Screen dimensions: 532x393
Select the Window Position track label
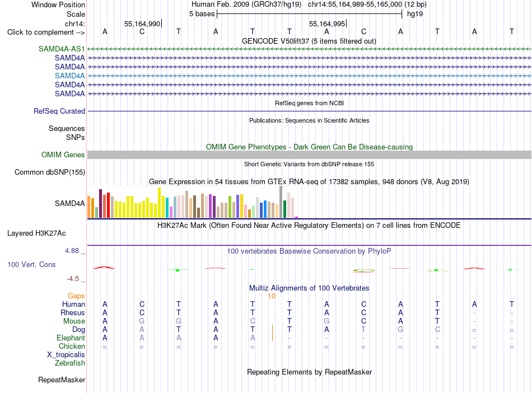coord(58,4)
